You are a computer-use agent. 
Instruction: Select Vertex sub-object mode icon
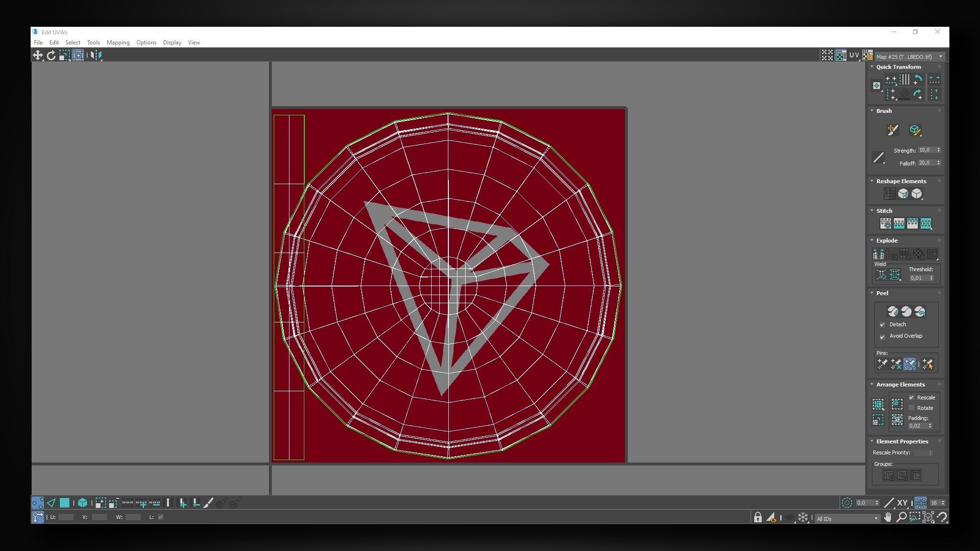click(37, 503)
